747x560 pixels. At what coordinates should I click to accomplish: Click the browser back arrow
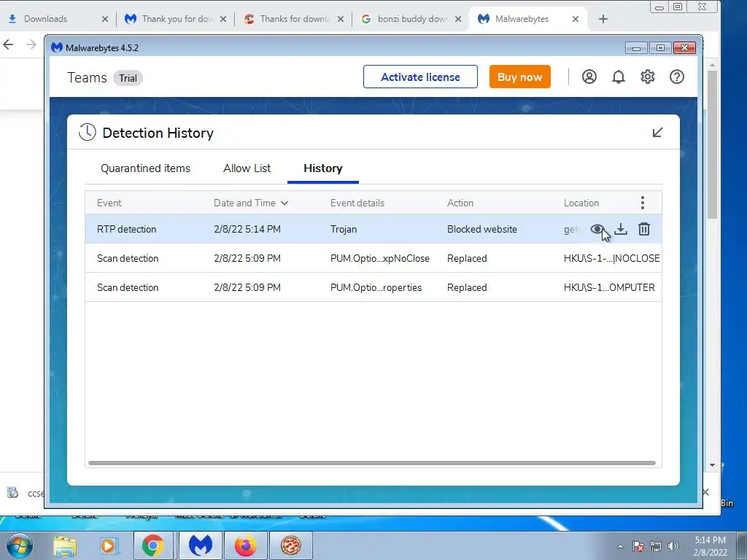(8, 44)
